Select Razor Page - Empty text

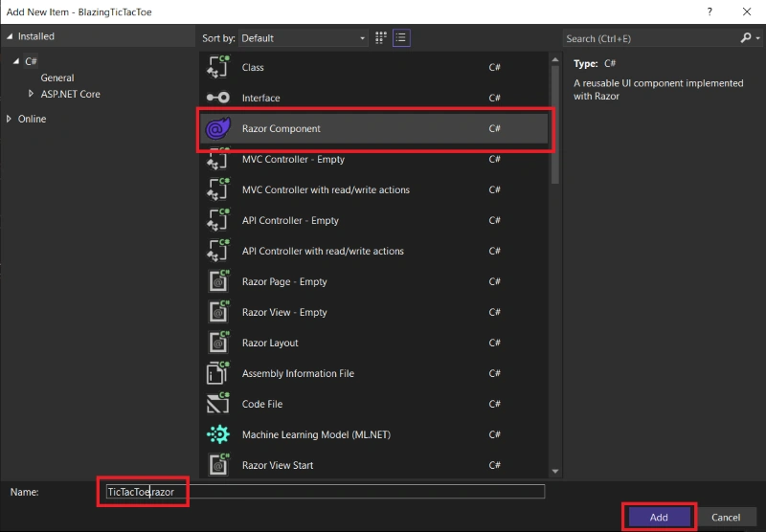pyautogui.click(x=284, y=281)
